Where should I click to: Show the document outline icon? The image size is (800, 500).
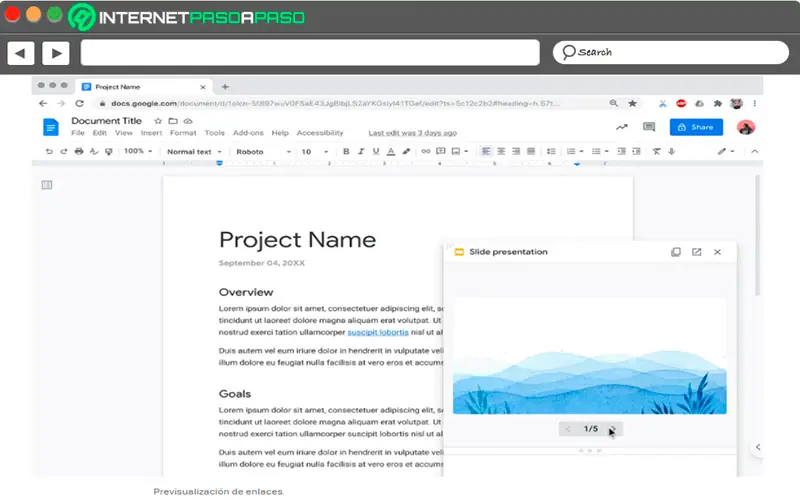(x=47, y=185)
